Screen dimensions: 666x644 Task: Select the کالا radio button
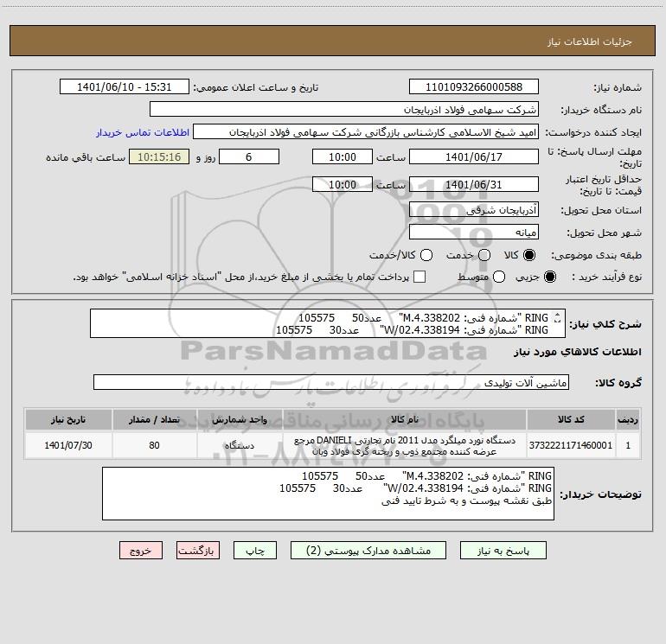pyautogui.click(x=529, y=255)
